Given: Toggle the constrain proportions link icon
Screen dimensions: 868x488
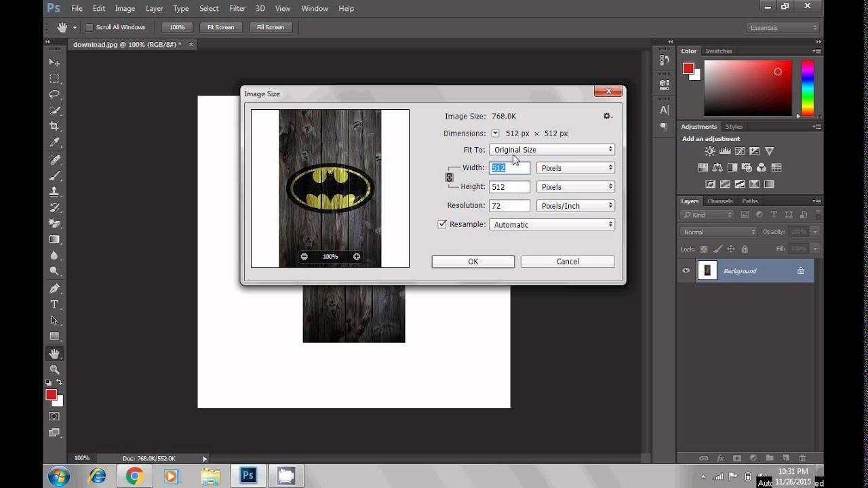Looking at the screenshot, I should click(449, 177).
